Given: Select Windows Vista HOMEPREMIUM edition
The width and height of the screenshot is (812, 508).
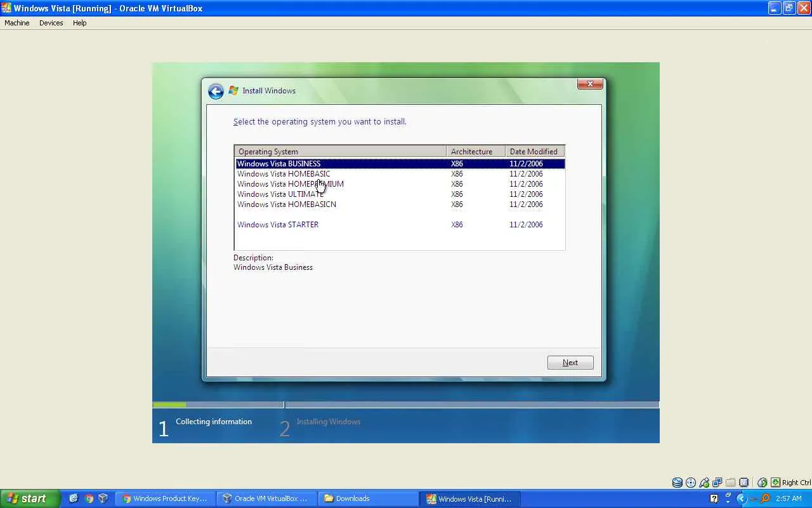Looking at the screenshot, I should (400, 184).
